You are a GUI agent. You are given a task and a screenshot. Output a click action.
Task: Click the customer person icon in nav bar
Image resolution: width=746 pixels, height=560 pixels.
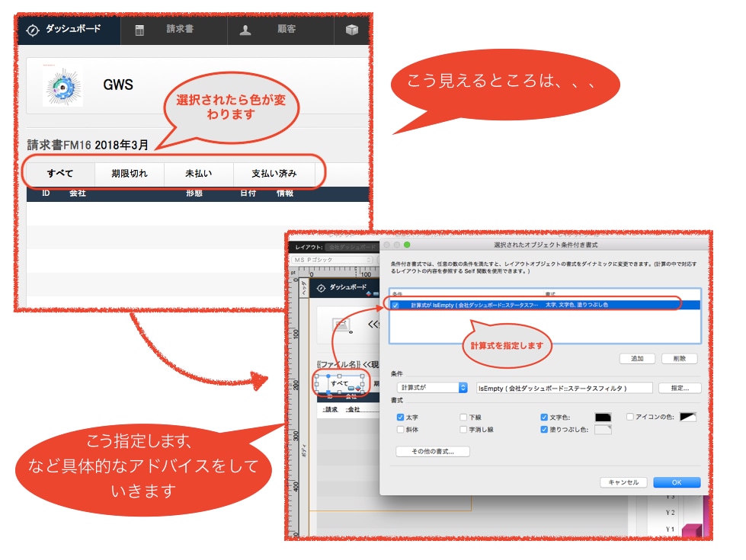click(245, 30)
